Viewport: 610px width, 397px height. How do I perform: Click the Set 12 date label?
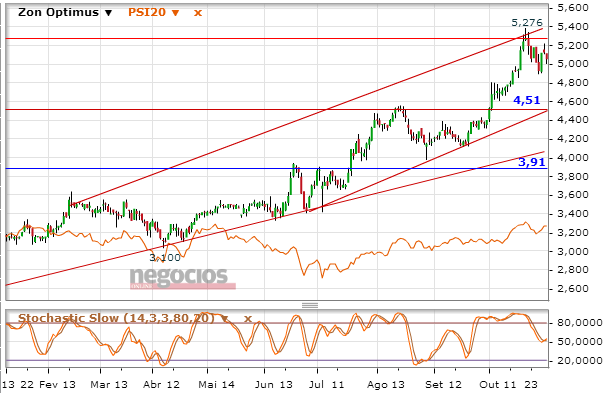pyautogui.click(x=443, y=385)
